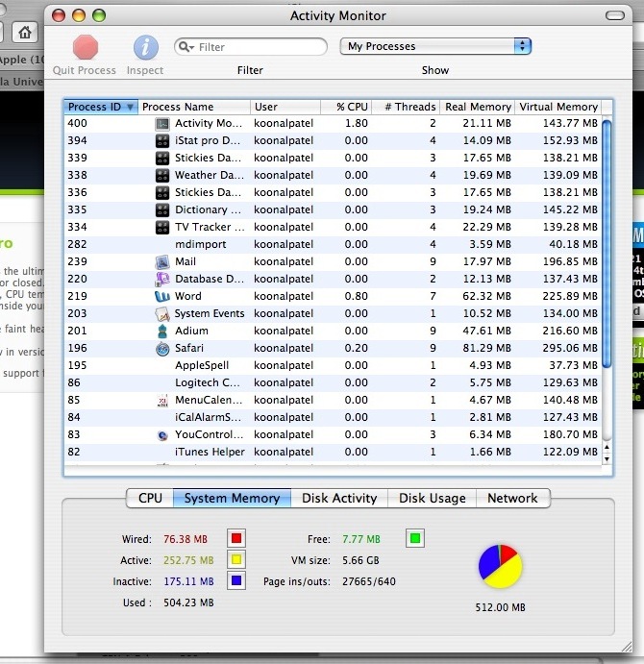
Task: Open the search magnifier menu in Filter
Action: (186, 46)
